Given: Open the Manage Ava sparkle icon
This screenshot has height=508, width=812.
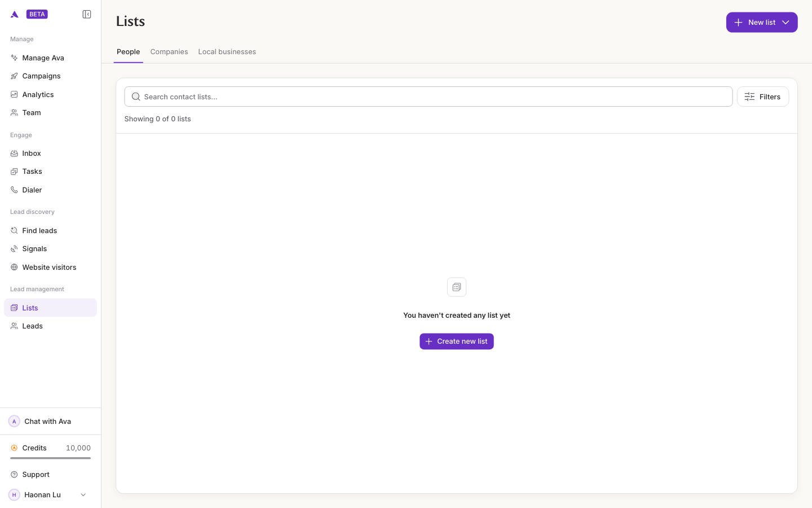Looking at the screenshot, I should pos(14,58).
